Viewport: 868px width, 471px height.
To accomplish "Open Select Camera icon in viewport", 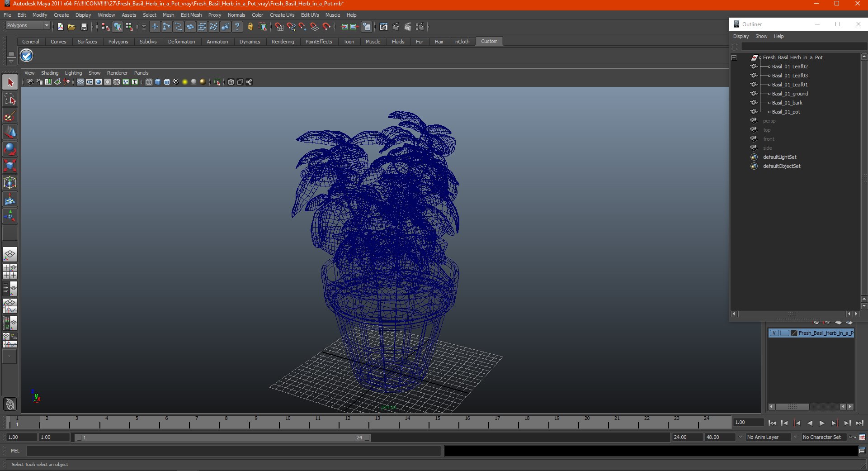I will click(x=30, y=82).
